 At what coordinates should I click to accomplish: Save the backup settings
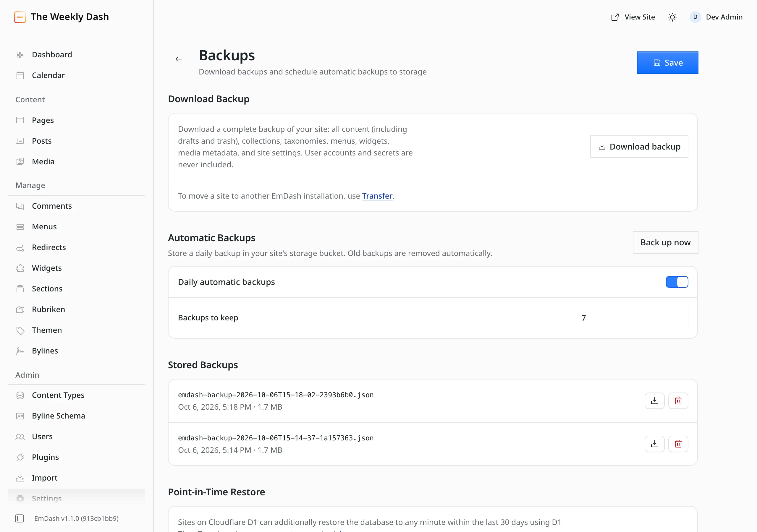point(667,63)
